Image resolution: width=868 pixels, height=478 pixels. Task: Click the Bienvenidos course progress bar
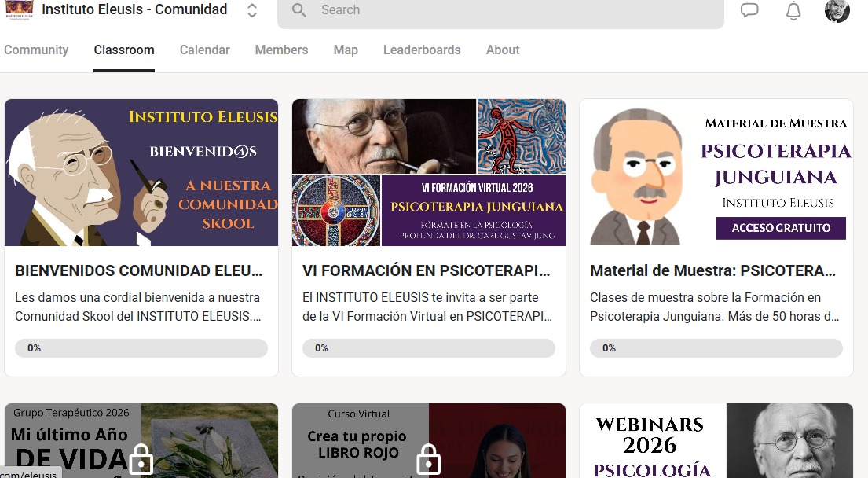pos(141,348)
